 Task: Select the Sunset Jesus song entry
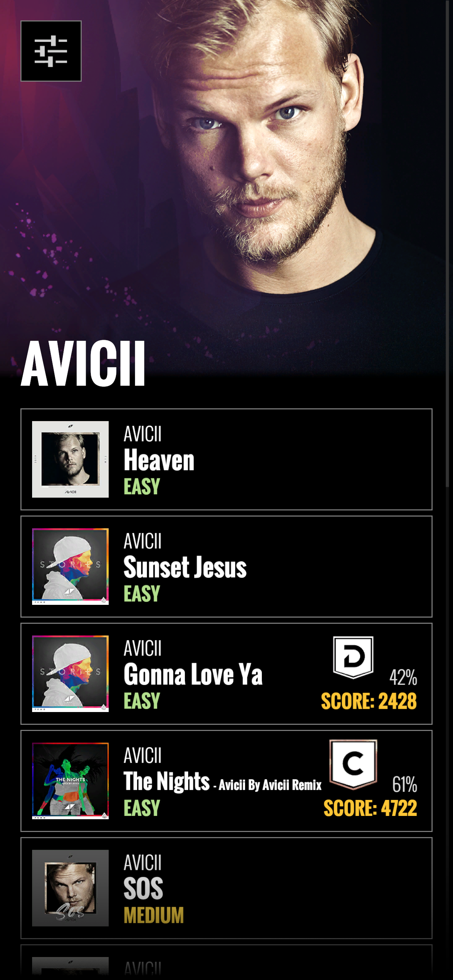(x=226, y=567)
